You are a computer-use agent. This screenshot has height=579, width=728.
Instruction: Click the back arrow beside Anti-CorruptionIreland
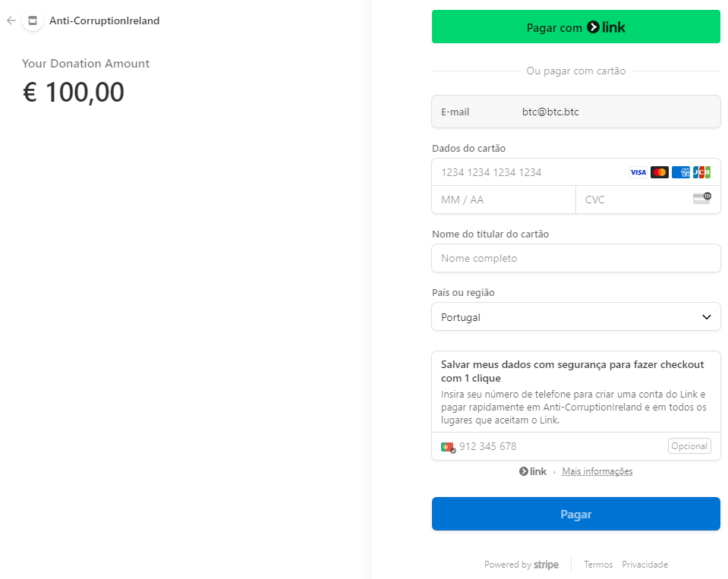pyautogui.click(x=11, y=20)
